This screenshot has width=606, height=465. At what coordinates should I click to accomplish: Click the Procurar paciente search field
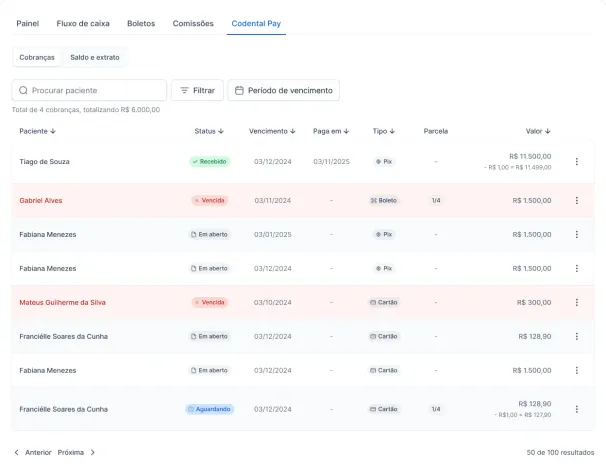pyautogui.click(x=89, y=90)
